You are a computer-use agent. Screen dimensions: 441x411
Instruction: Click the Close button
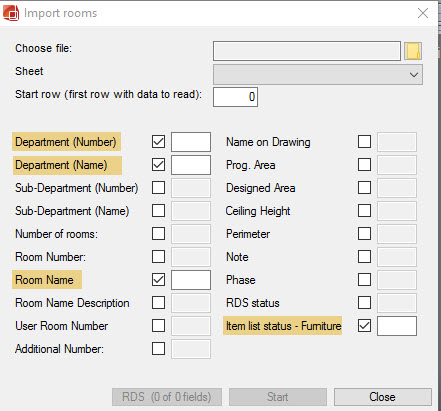383,397
